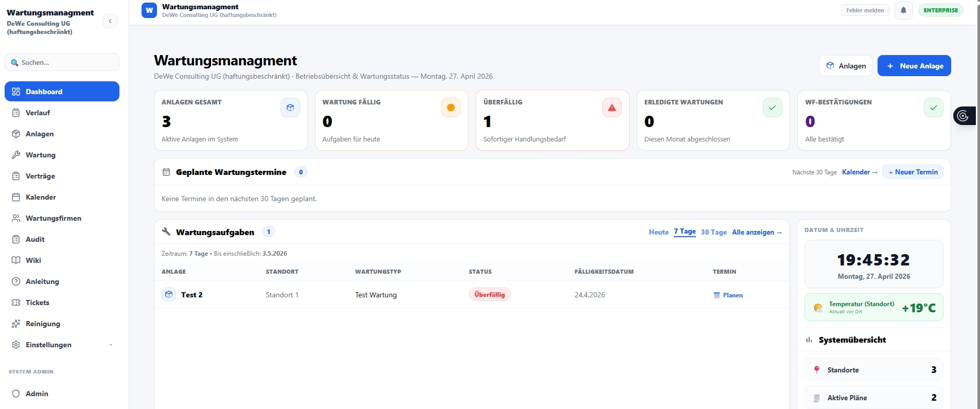Click the Neuer Termin button

click(913, 172)
